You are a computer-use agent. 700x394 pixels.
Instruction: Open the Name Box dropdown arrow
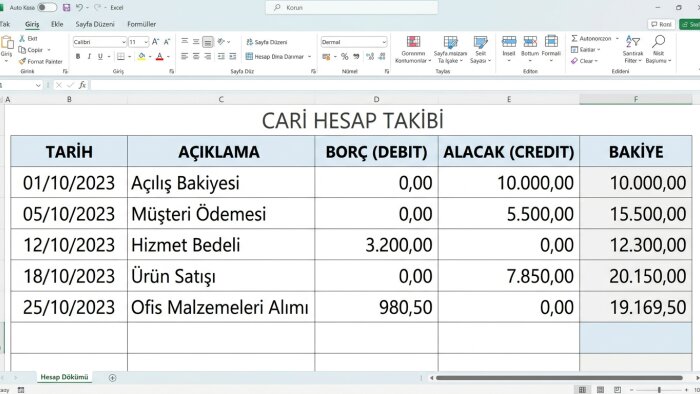point(38,85)
